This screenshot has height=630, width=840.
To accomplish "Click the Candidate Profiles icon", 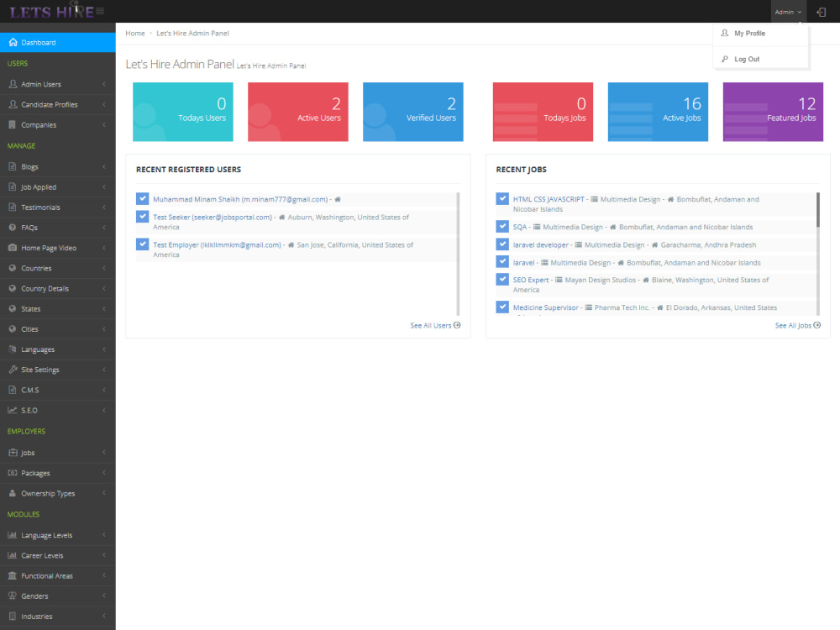I will tap(13, 104).
